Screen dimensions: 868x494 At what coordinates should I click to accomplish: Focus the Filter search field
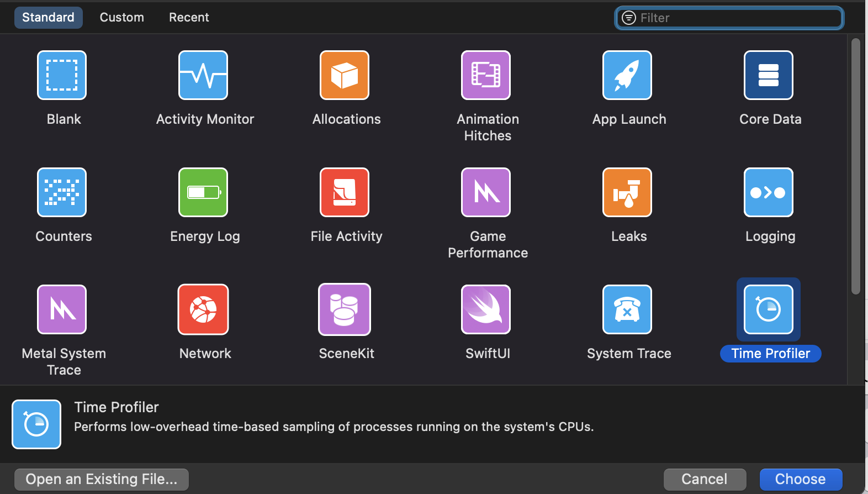coord(729,18)
